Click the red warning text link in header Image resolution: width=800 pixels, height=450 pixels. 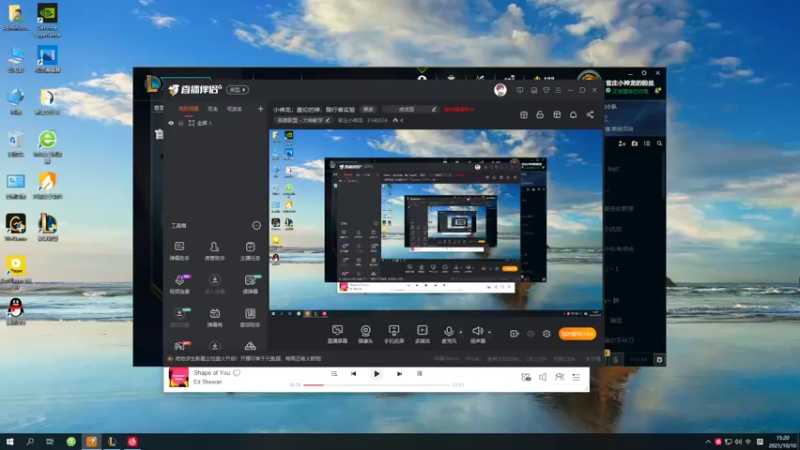coord(459,109)
